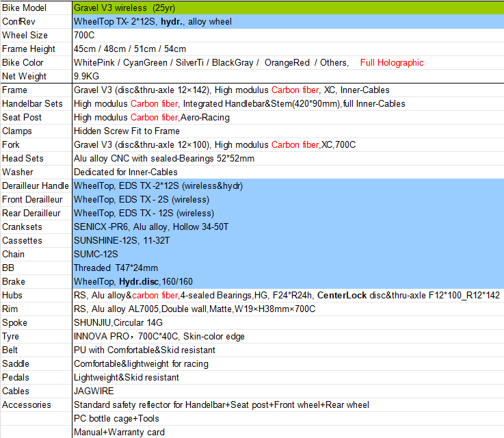Select 'Lightweight&Skid resistant' pedals cell
The width and height of the screenshot is (504, 438).
(x=288, y=377)
